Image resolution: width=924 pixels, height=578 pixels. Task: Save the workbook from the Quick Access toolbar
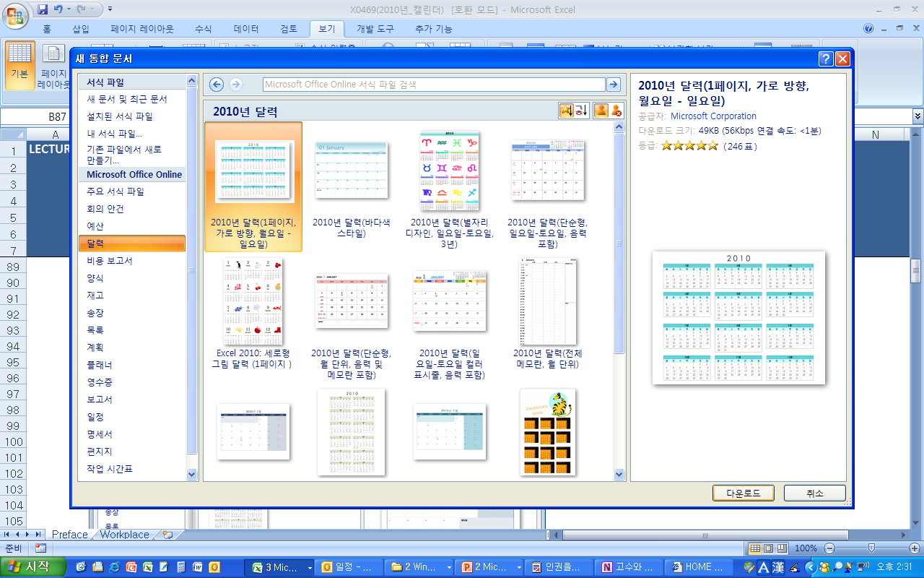[43, 9]
